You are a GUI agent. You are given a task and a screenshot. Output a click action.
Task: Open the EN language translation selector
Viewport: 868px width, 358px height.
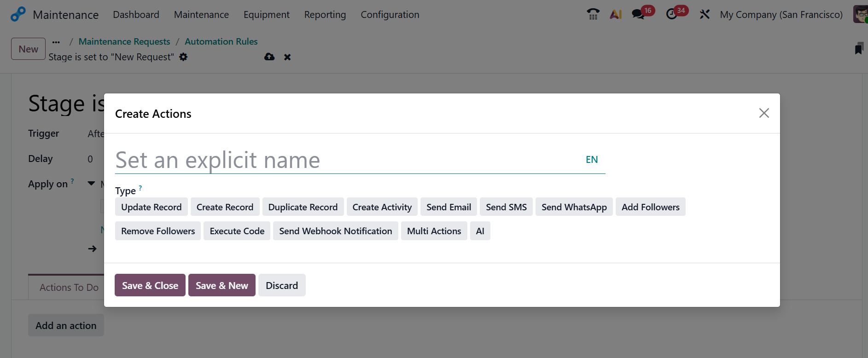click(x=591, y=160)
